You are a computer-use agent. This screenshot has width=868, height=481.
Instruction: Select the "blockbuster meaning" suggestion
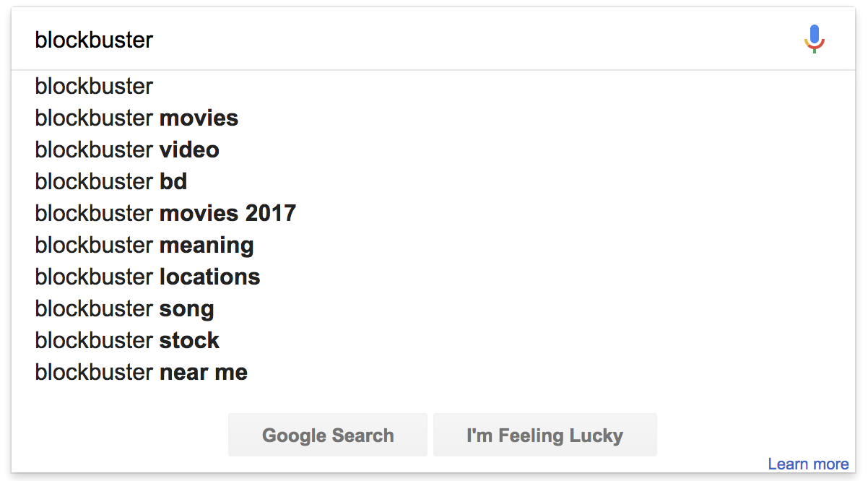433,246
